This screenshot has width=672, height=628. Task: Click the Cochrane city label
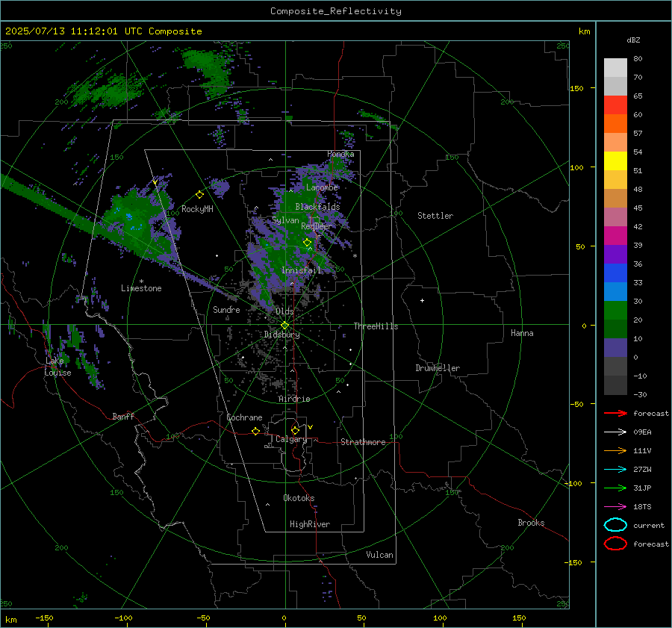(244, 417)
